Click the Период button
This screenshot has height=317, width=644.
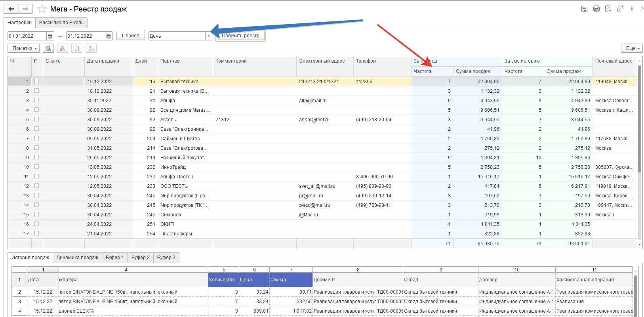pyautogui.click(x=131, y=36)
